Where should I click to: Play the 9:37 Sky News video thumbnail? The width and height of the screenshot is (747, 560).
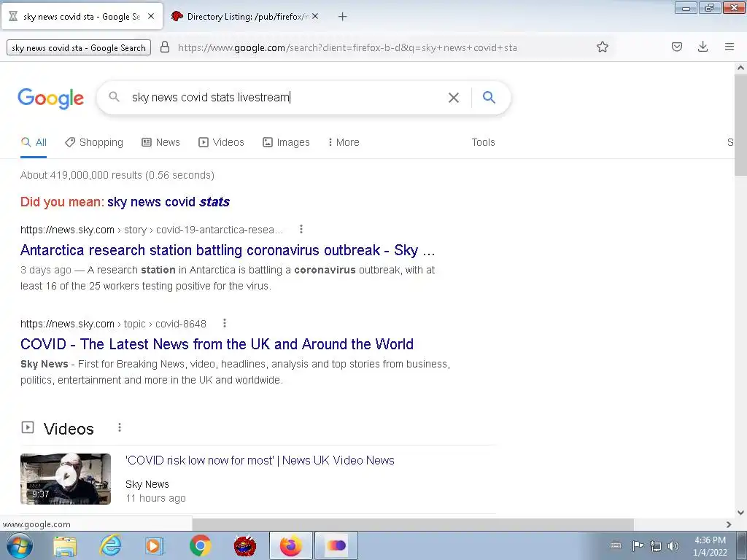pyautogui.click(x=66, y=478)
